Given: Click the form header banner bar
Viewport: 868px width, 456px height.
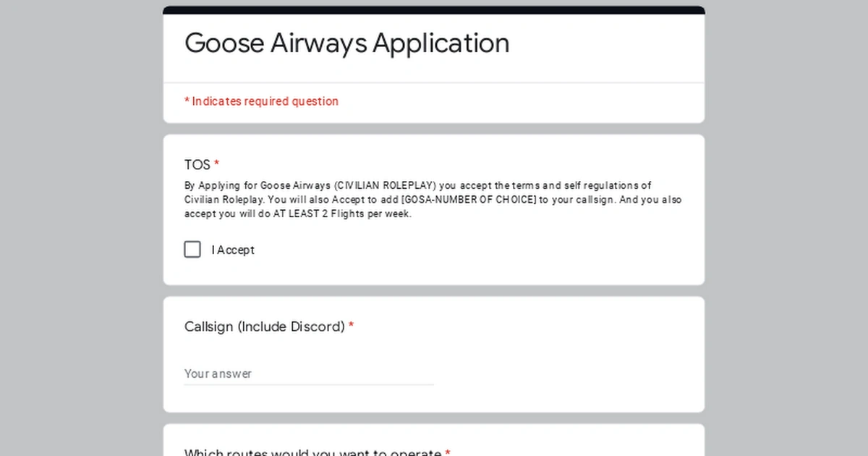Looking at the screenshot, I should 433,9.
